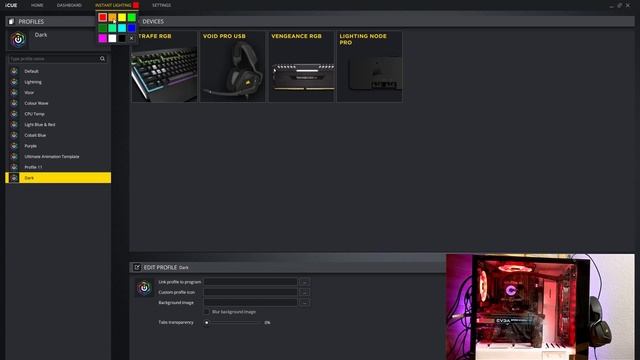Click the Background image field
The height and width of the screenshot is (360, 640).
(x=250, y=302)
